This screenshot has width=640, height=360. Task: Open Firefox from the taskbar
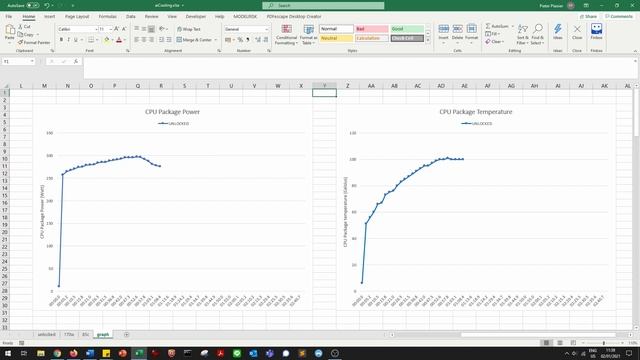pos(73,353)
